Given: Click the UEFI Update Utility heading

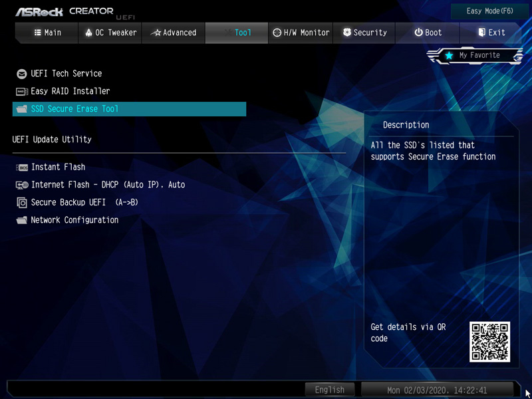Looking at the screenshot, I should [x=52, y=140].
